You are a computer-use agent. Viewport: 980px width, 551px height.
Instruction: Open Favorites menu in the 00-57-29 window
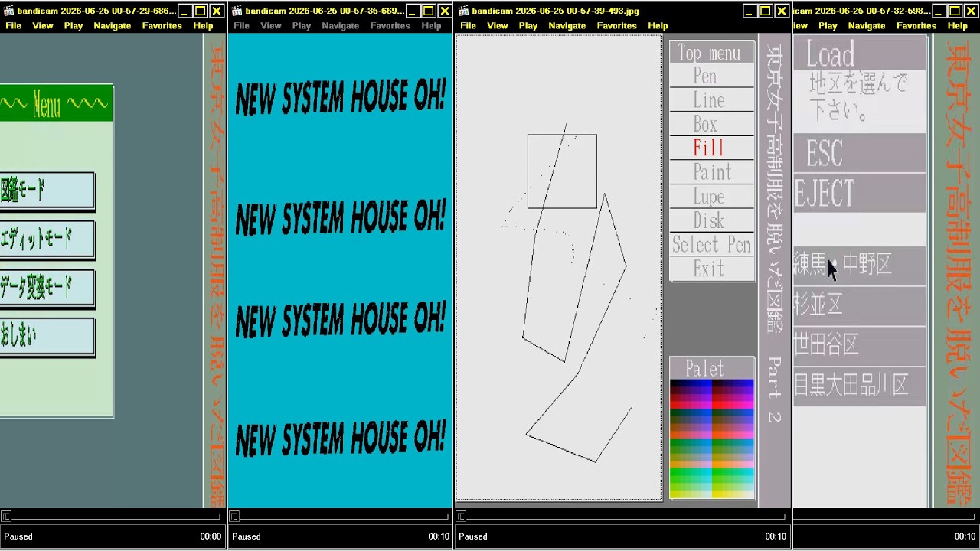pyautogui.click(x=162, y=25)
